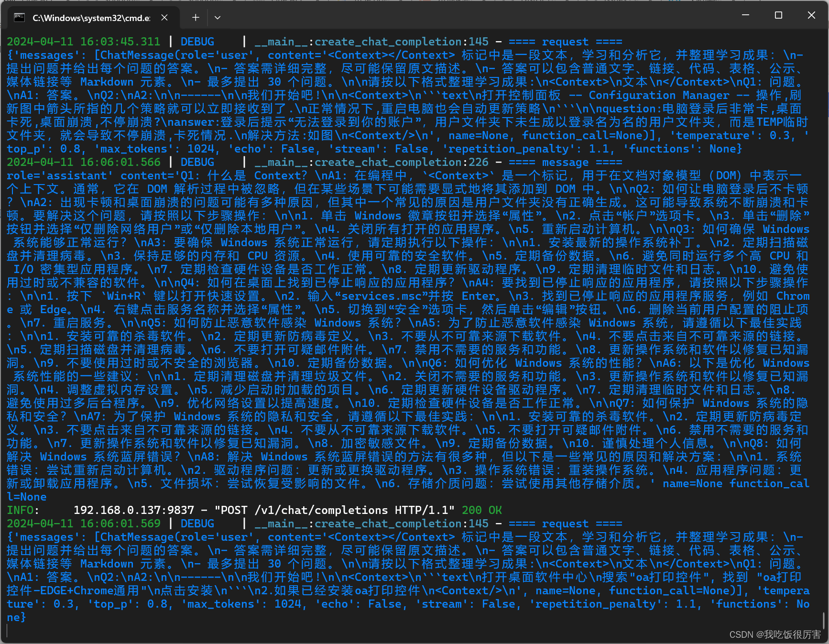The width and height of the screenshot is (829, 644).
Task: Click timestamp 2024-04-11 16:03:45.311
Action: click(84, 42)
